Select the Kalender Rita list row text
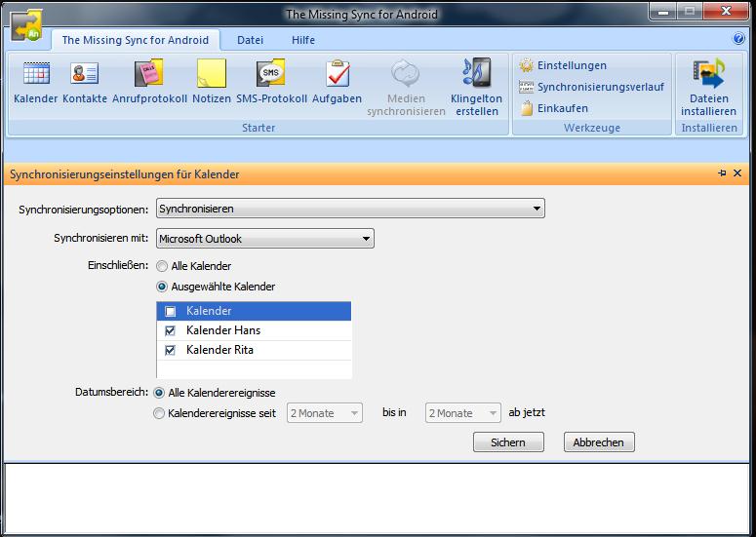The image size is (756, 537). (219, 350)
